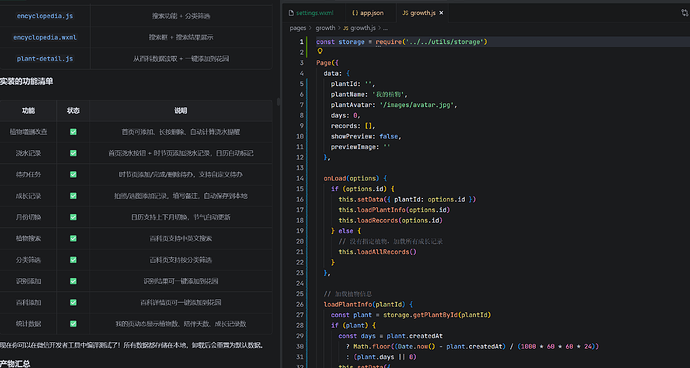This screenshot has width=690, height=368.
Task: Close the growth.js editor tab
Action: coord(441,13)
